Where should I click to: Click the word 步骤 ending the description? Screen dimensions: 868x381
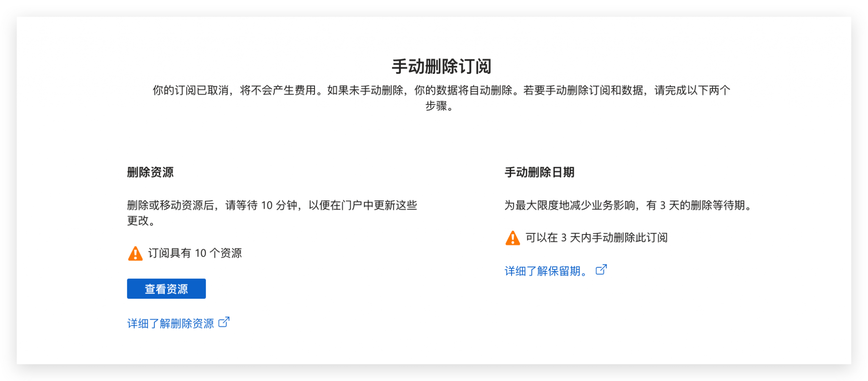437,106
